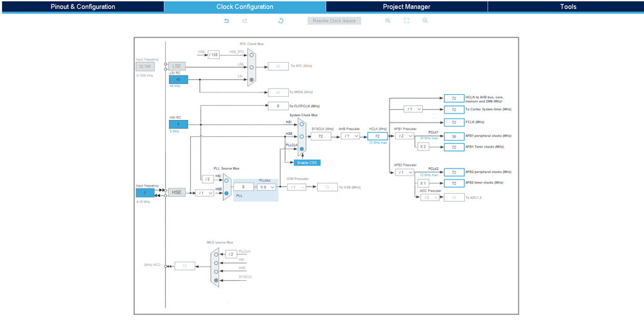This screenshot has width=644, height=324.
Task: Zoom in on the clock diagram
Action: pos(387,21)
